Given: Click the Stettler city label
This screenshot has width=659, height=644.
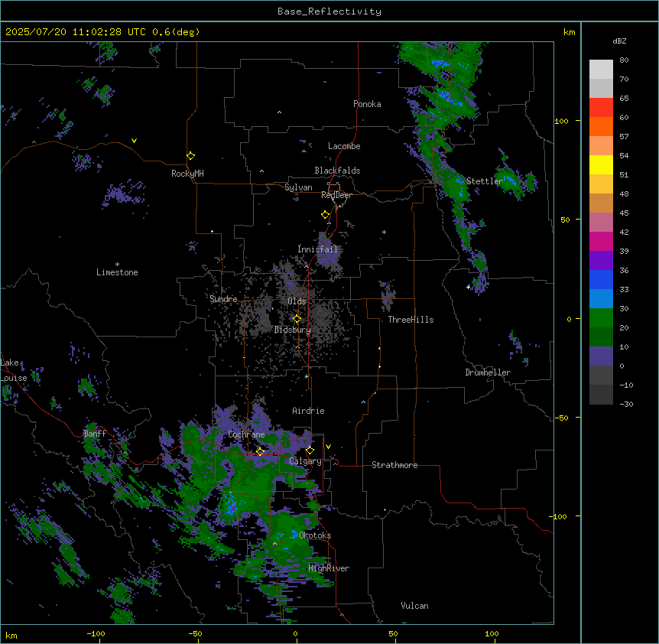Looking at the screenshot, I should click(x=484, y=181).
